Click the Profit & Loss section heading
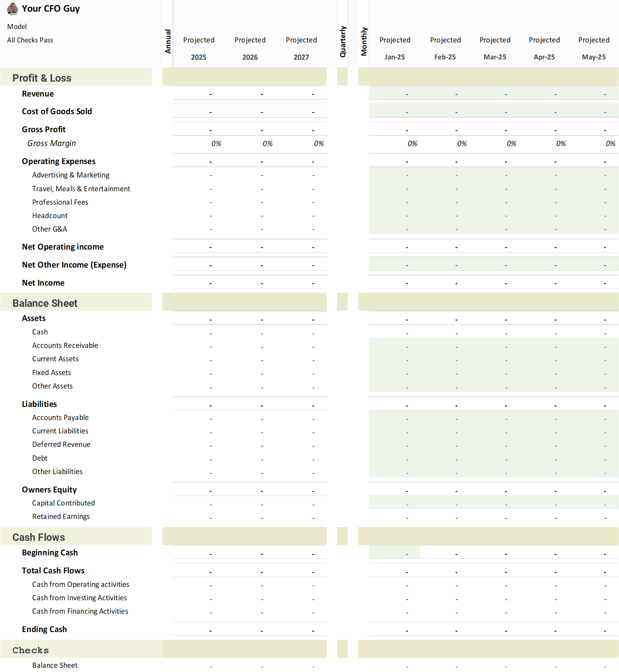 tap(42, 78)
